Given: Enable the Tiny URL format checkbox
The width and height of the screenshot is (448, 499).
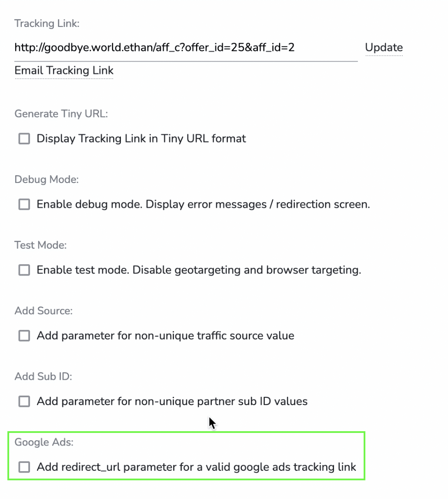Looking at the screenshot, I should [x=24, y=139].
